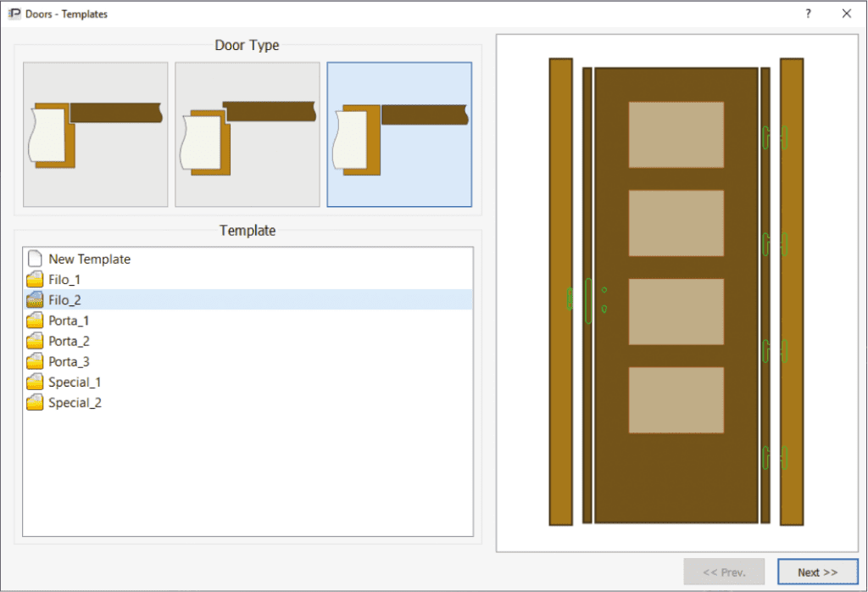The image size is (868, 592).
Task: Select the Special_2 template name
Action: coord(75,403)
